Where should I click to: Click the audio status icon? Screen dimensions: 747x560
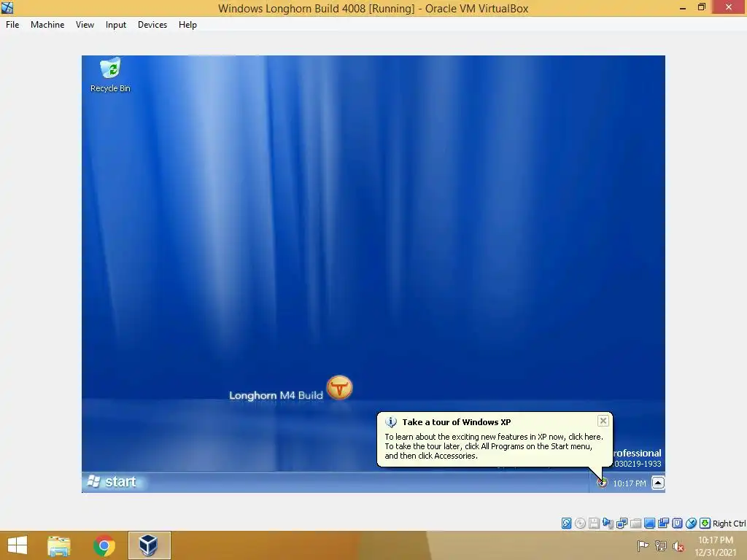click(608, 524)
